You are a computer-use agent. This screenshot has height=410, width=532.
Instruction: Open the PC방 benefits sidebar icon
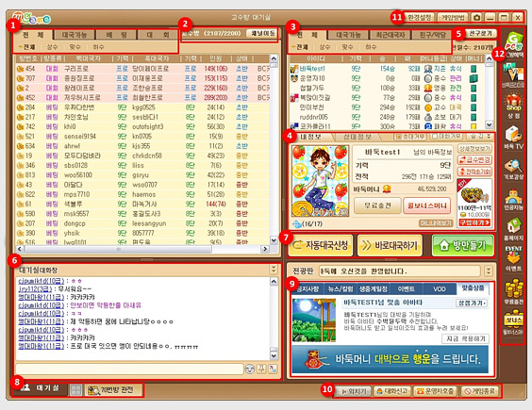[x=513, y=43]
